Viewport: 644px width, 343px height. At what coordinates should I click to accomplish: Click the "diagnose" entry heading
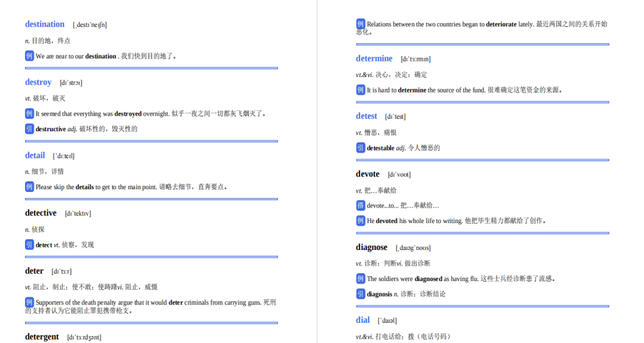point(371,247)
